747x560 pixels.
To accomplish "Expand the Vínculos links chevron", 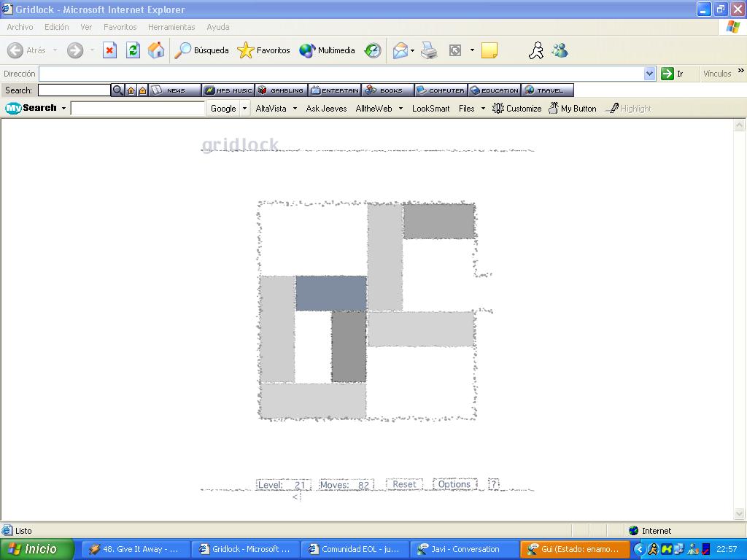I will pyautogui.click(x=741, y=71).
